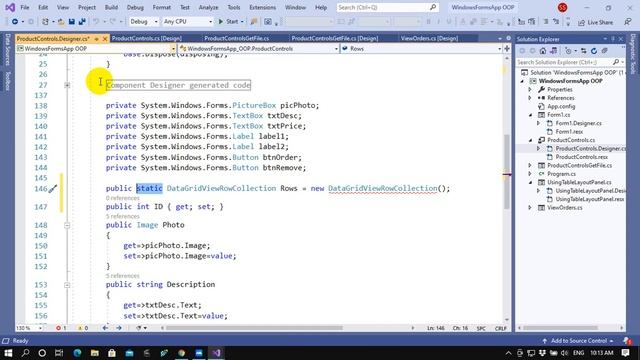This screenshot has height=360, width=640.
Task: Open the Debug configuration dropdown
Action: (144, 22)
